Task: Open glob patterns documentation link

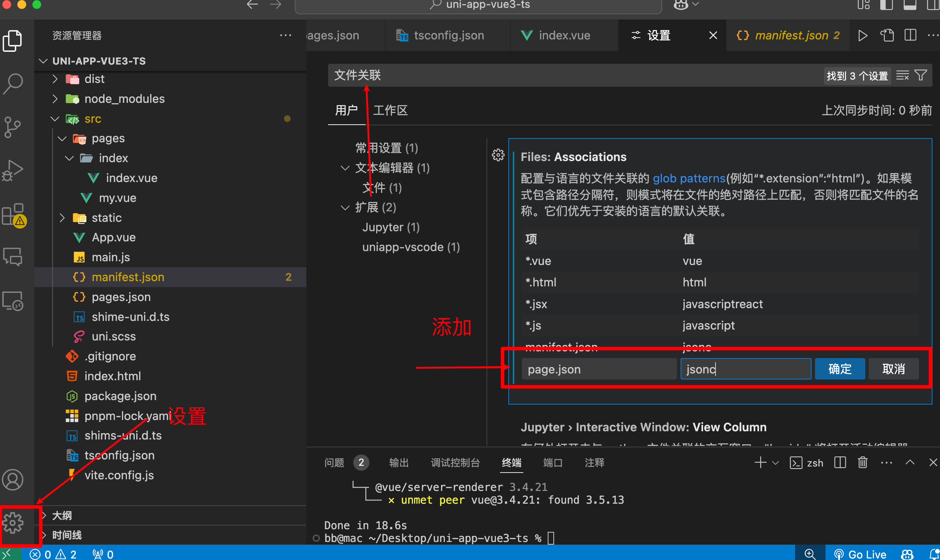Action: click(689, 178)
